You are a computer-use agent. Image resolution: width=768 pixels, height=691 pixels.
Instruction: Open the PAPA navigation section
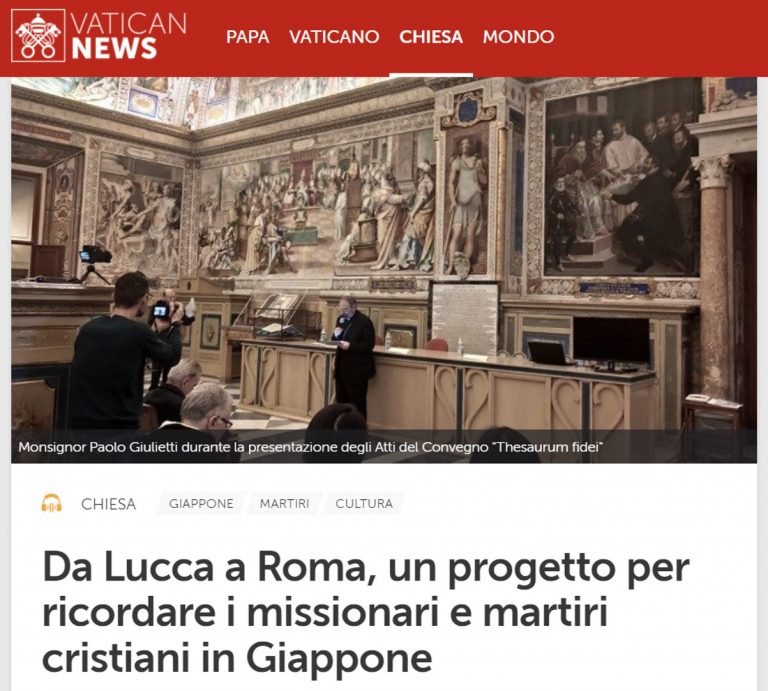[247, 37]
